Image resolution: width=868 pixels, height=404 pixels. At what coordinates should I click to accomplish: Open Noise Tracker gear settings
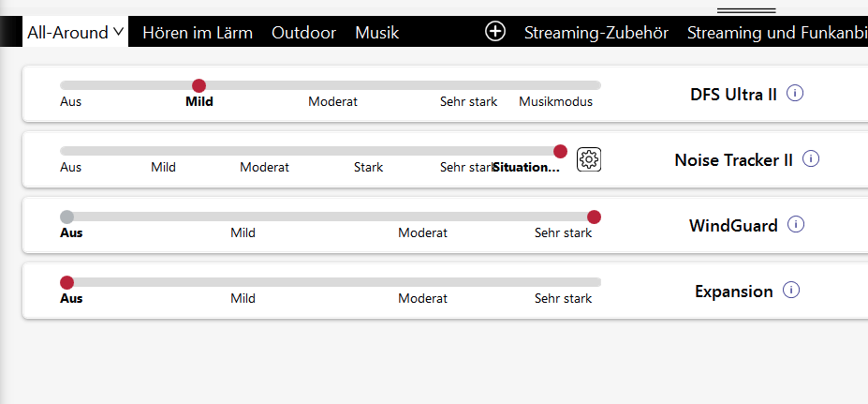pyautogui.click(x=589, y=159)
